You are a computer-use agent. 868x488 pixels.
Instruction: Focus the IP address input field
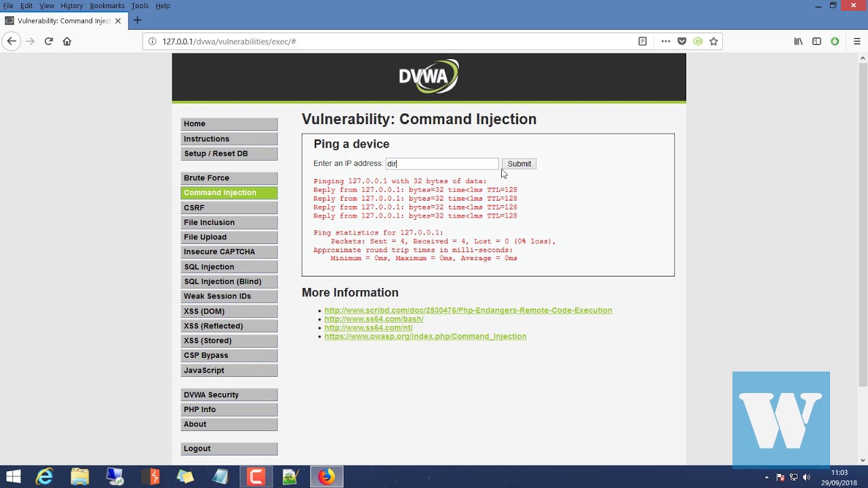click(x=442, y=164)
